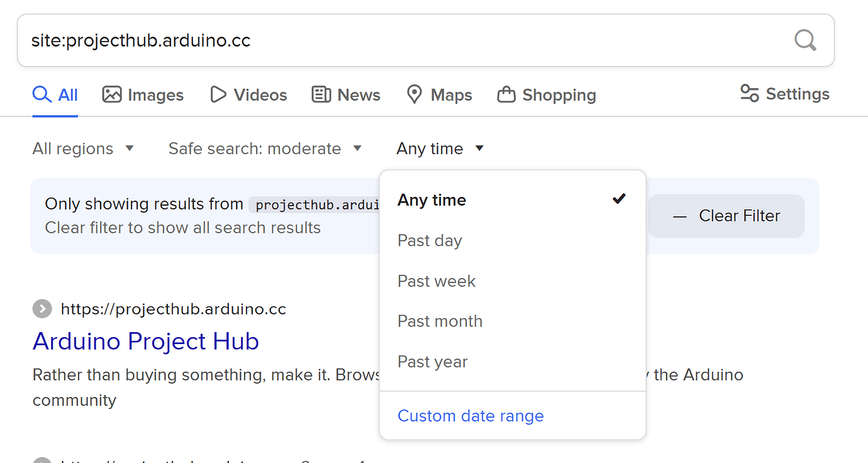Select the Past week time filter

[436, 281]
